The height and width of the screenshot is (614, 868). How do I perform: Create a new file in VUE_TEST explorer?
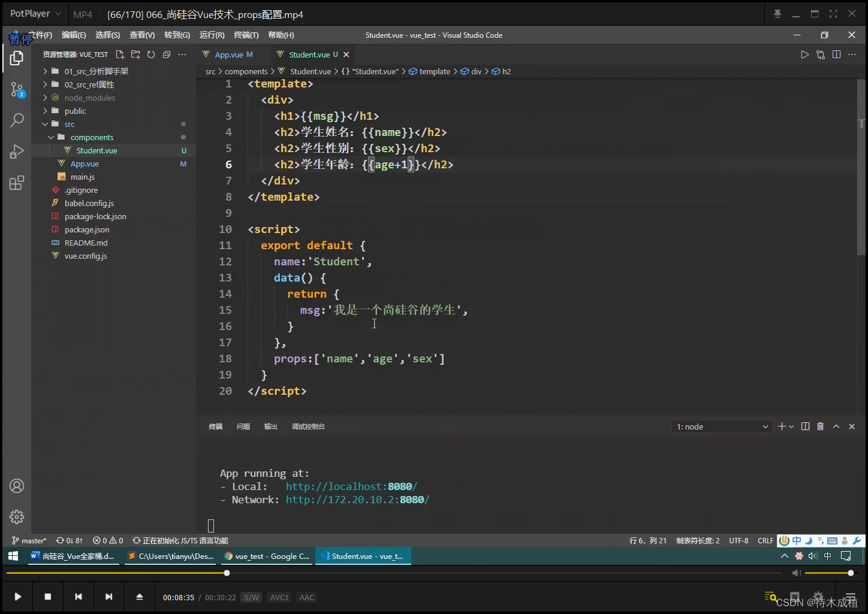[x=120, y=55]
